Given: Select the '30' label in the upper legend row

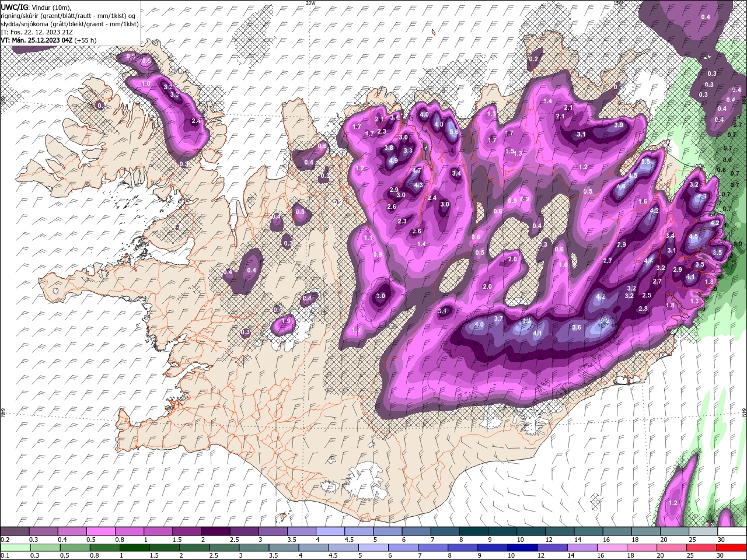Looking at the screenshot, I should click(x=721, y=540).
